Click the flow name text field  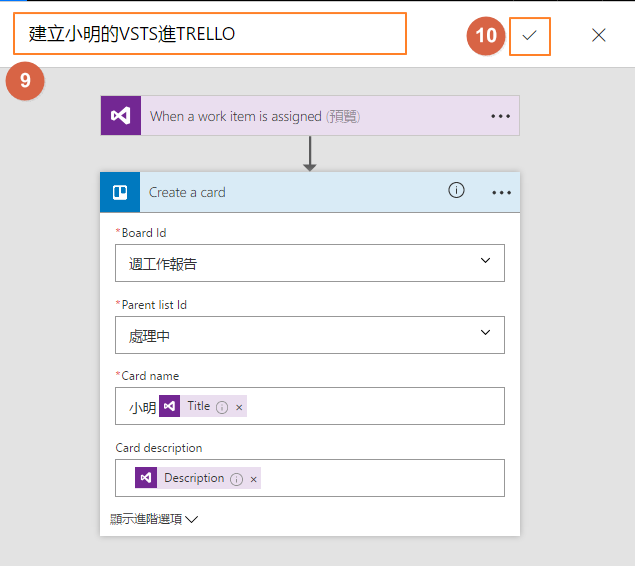pos(210,34)
